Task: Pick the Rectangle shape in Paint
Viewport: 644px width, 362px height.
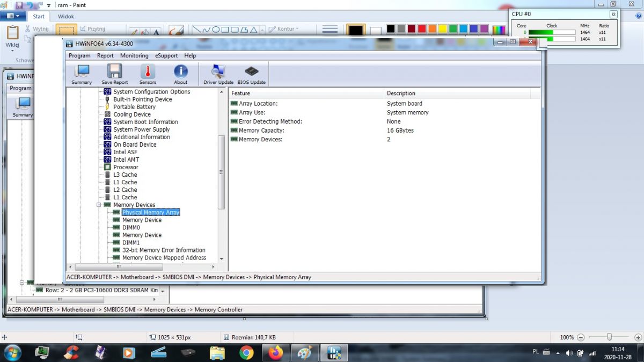Action: 225,30
